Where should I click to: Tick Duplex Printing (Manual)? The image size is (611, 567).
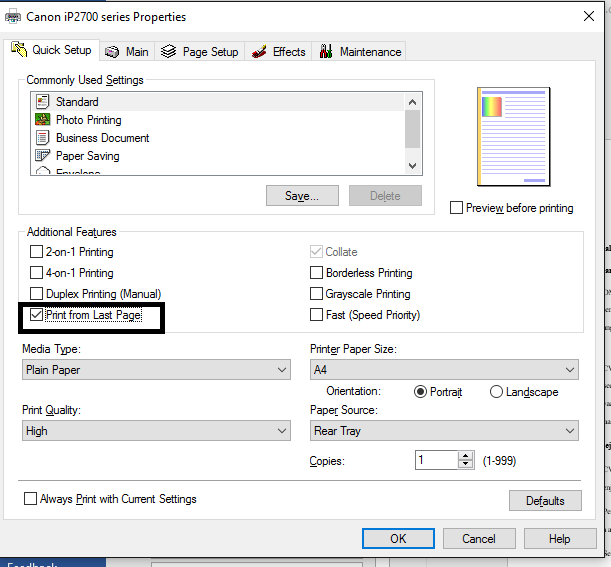coord(36,293)
